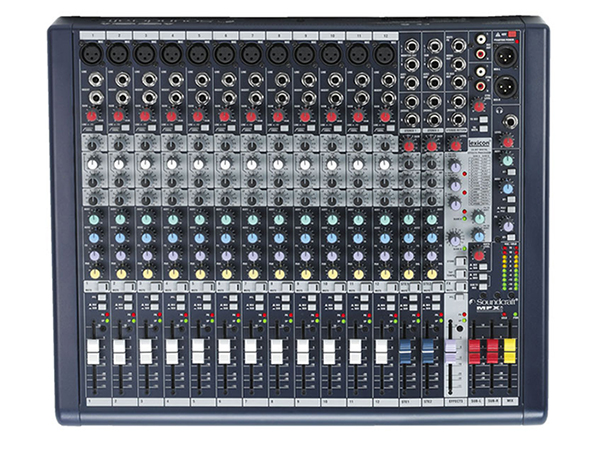Click the channel 1 red gain knob

point(93,117)
